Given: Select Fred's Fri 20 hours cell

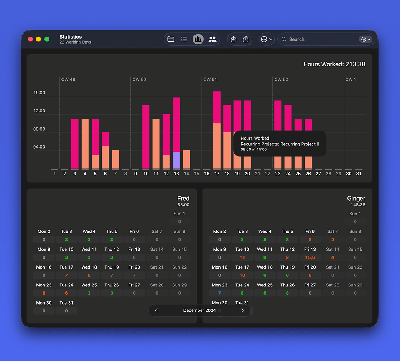Looking at the screenshot, I should point(134,275).
